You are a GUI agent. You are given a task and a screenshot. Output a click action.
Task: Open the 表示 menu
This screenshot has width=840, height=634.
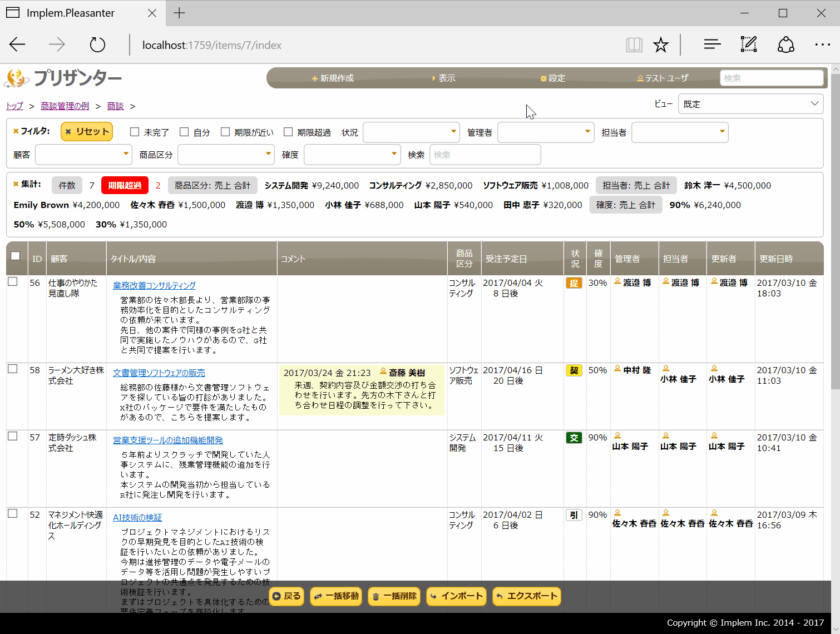444,78
